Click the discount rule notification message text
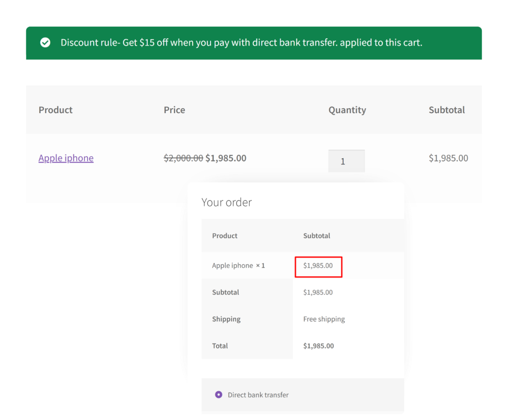This screenshot has height=420, width=508. click(241, 43)
